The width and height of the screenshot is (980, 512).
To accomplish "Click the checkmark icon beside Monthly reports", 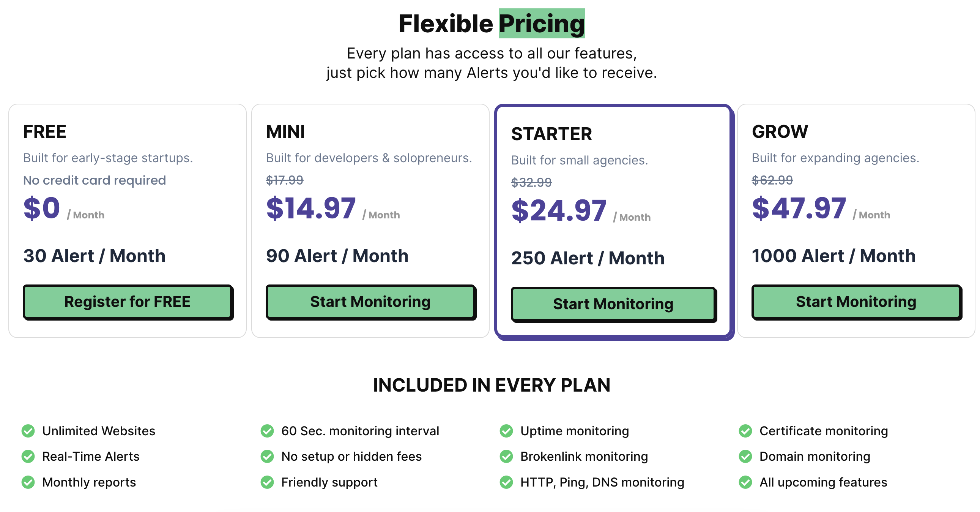I will point(28,482).
